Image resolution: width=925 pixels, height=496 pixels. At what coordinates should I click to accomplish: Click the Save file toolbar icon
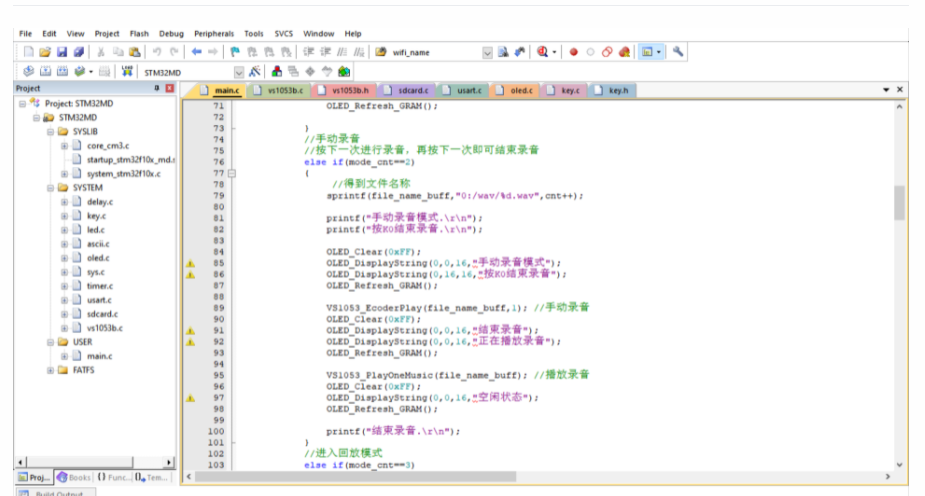click(x=62, y=52)
